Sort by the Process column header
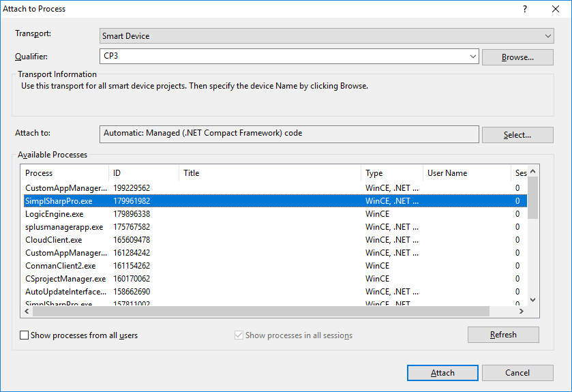Image resolution: width=572 pixels, height=392 pixels. [64, 173]
